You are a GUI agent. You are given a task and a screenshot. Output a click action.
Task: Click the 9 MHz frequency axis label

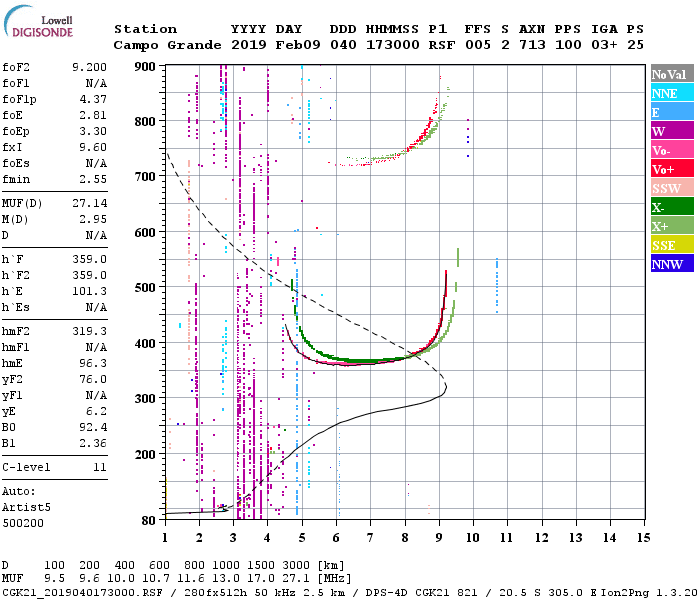[439, 538]
